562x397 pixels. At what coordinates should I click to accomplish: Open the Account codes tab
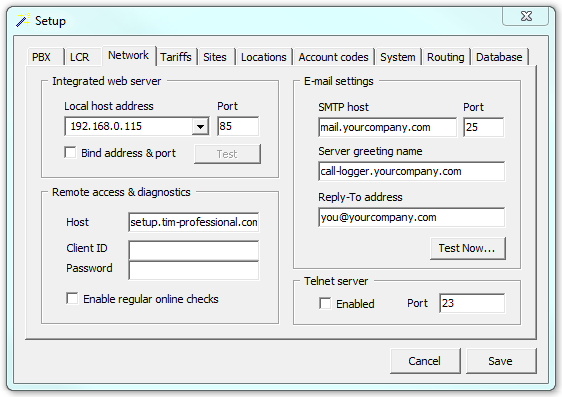(x=333, y=57)
